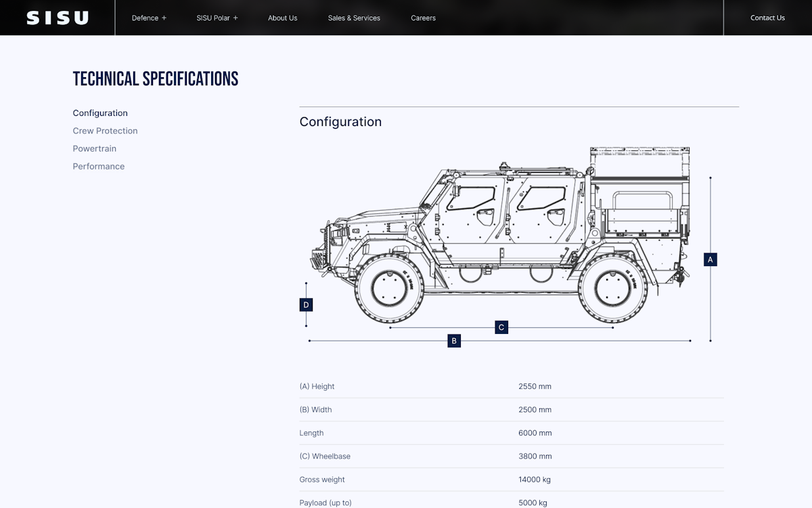This screenshot has width=812, height=508.
Task: Click the "(A) Height" row label
Action: point(317,386)
